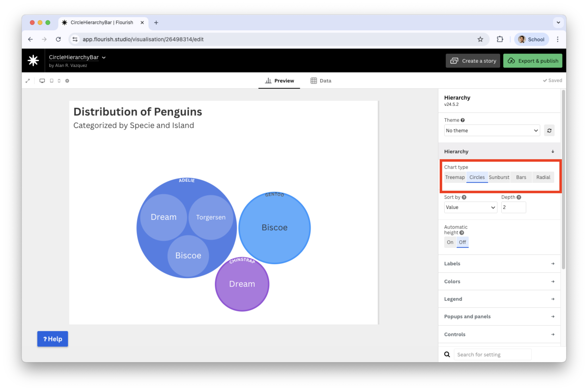Click the Flourish asterisk logo
The width and height of the screenshot is (588, 391).
point(33,60)
